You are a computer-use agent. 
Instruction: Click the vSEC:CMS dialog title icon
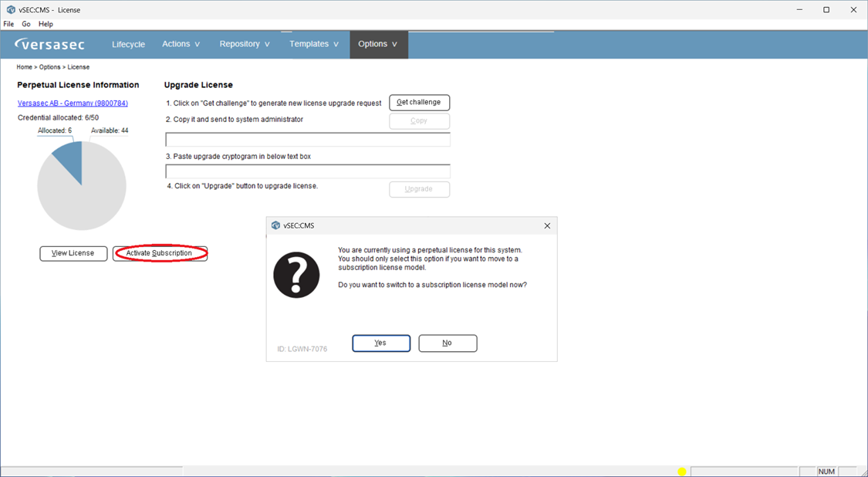click(275, 225)
